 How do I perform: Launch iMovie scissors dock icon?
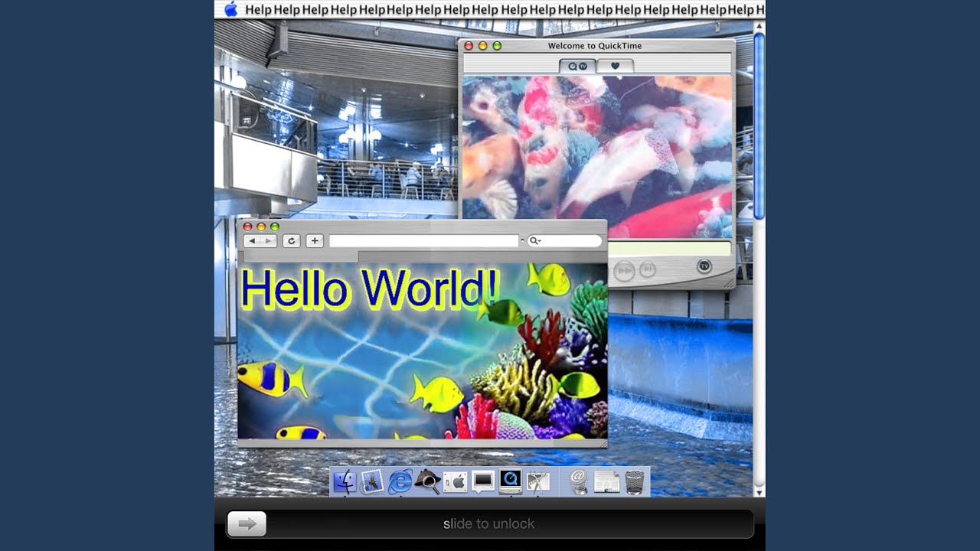pyautogui.click(x=538, y=481)
